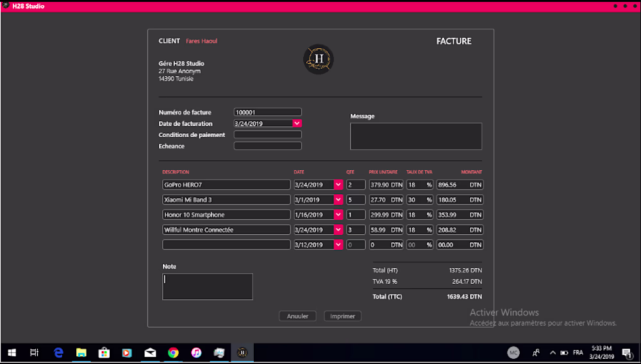The width and height of the screenshot is (641, 364).
Task: Click the taskbar clock showing 5:33 PM
Action: (602, 352)
